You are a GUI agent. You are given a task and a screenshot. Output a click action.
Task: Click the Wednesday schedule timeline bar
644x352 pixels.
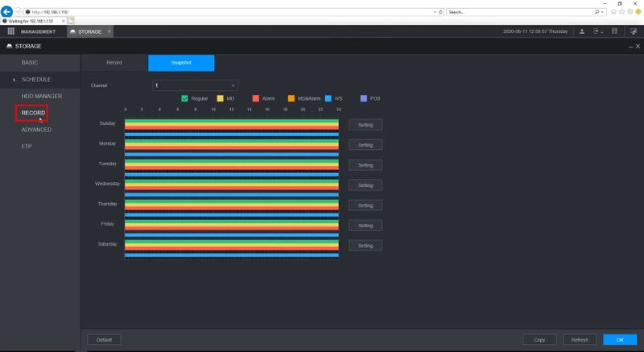tap(232, 188)
